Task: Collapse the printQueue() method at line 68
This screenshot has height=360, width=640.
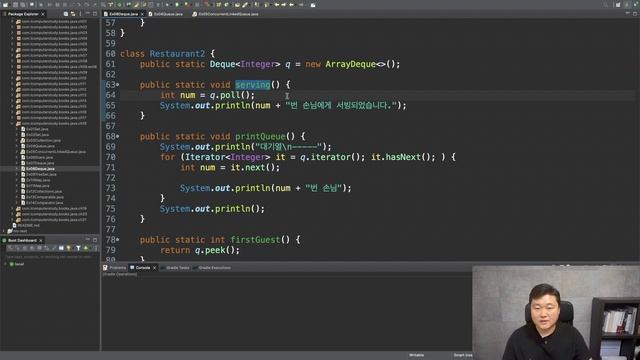Action: 118,136
